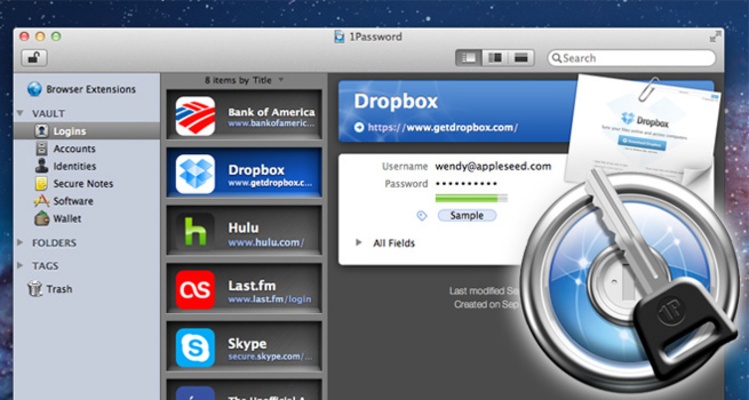The image size is (749, 400).
Task: Select Wallet in the sidebar
Action: (86, 219)
